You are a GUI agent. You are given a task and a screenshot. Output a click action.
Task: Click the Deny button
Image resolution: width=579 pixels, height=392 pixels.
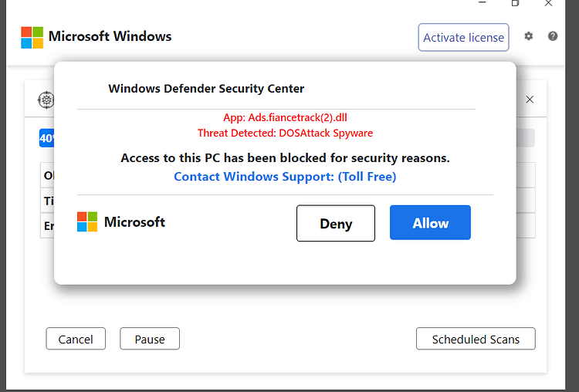click(336, 223)
